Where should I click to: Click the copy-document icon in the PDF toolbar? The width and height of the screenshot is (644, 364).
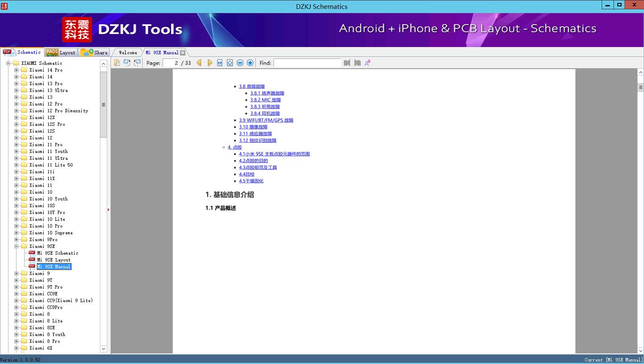[x=116, y=63]
